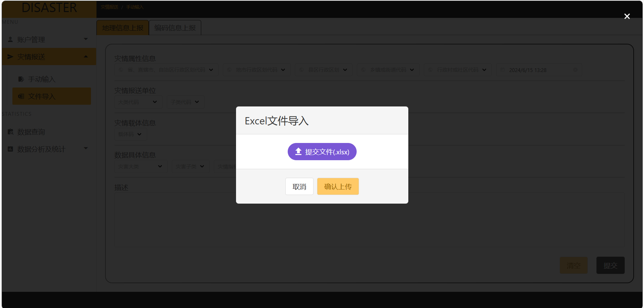Select 文件导入 sidebar item

coord(52,96)
